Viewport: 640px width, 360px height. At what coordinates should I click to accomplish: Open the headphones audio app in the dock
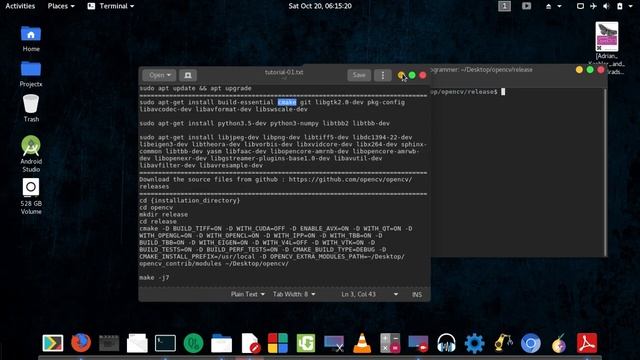click(x=446, y=343)
